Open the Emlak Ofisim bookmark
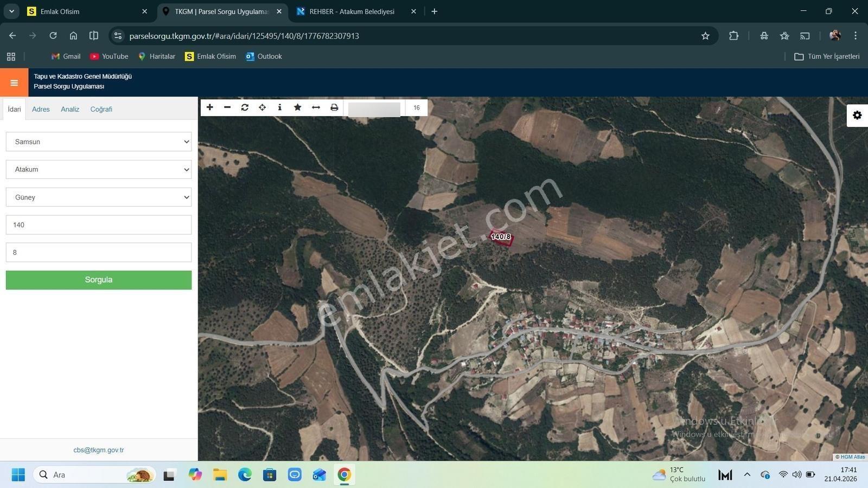The image size is (868, 488). 210,56
